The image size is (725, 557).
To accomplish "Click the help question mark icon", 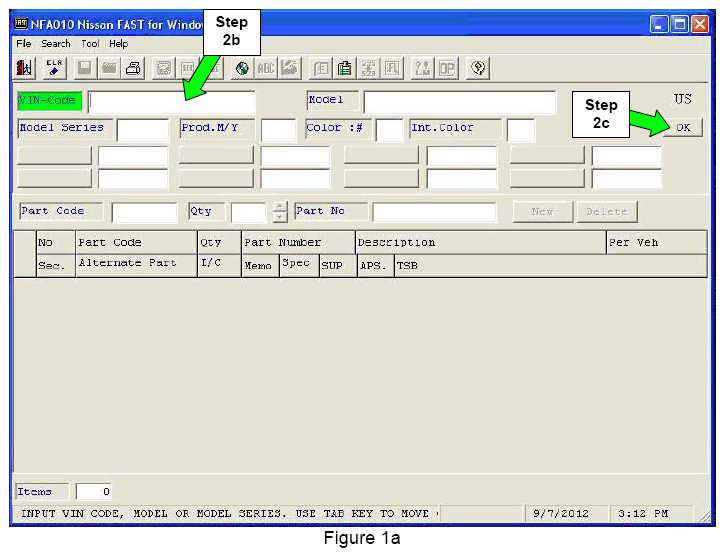I will (479, 68).
